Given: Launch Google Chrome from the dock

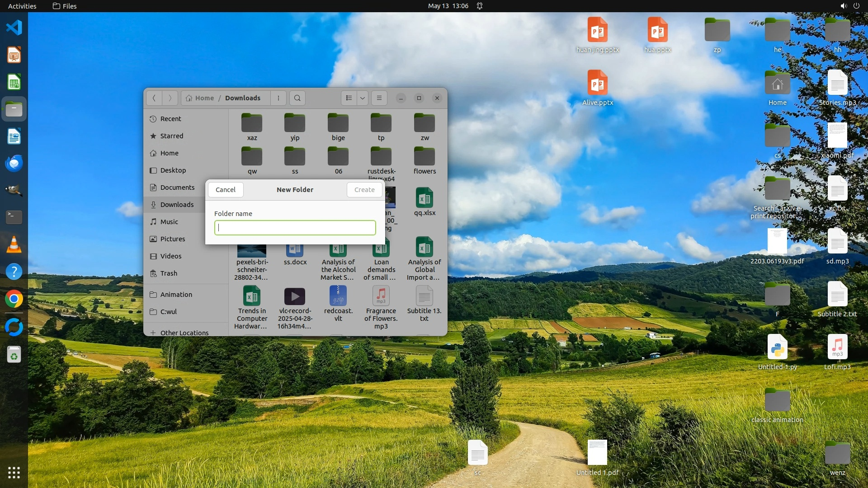Looking at the screenshot, I should (14, 299).
